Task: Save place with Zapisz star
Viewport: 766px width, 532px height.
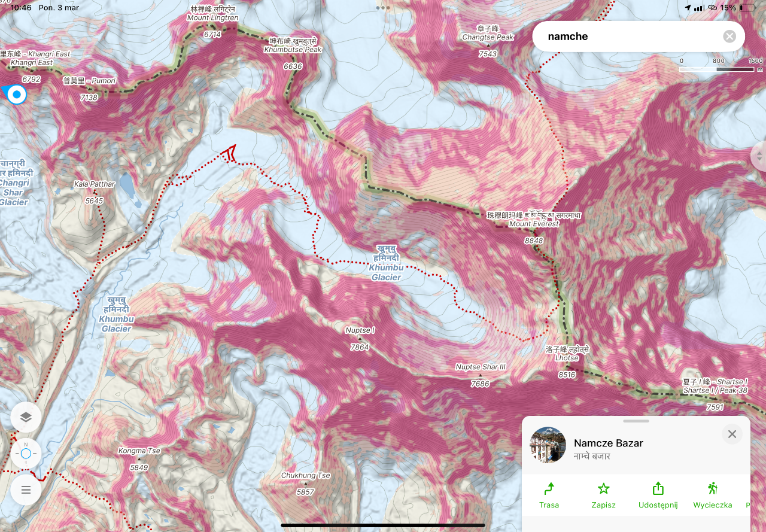Action: (x=603, y=495)
